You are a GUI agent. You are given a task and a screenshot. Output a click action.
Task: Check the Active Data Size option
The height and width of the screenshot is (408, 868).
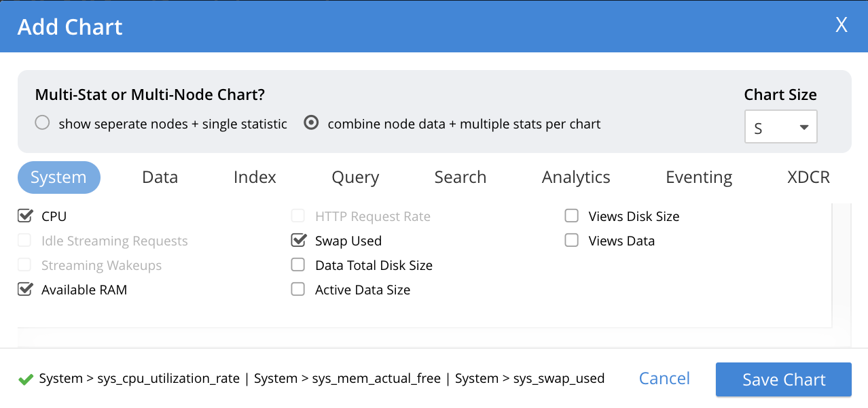tap(298, 290)
